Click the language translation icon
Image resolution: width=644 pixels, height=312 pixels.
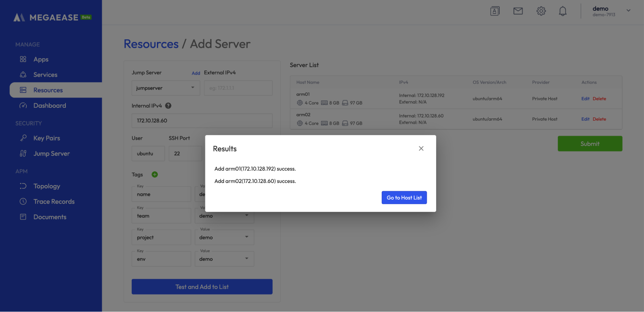[x=495, y=11]
